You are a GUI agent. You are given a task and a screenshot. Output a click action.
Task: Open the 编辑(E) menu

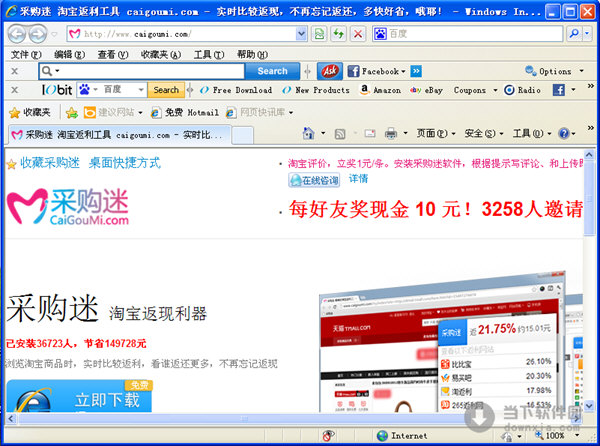pos(69,55)
